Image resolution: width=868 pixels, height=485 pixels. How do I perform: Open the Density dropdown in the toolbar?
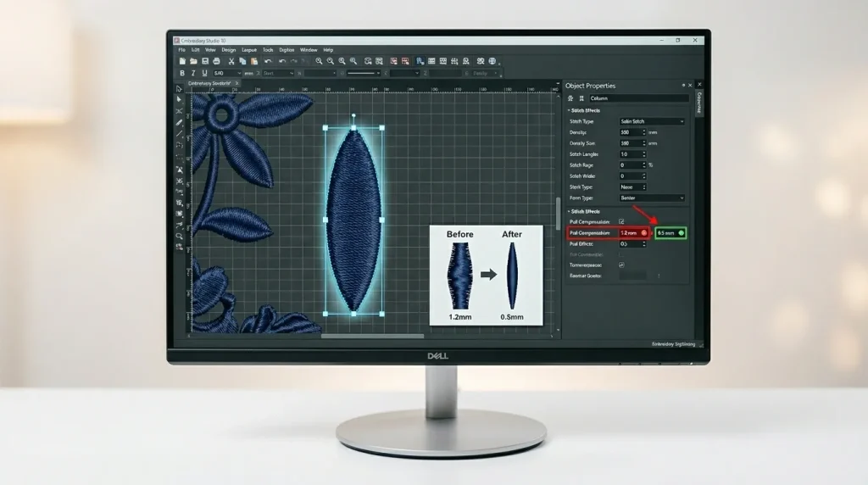pyautogui.click(x=484, y=73)
